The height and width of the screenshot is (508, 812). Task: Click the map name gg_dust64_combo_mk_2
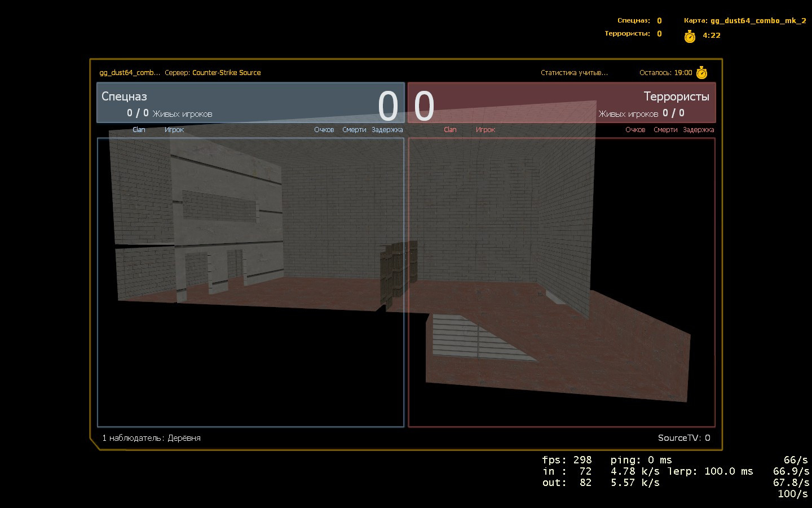pyautogui.click(x=758, y=21)
